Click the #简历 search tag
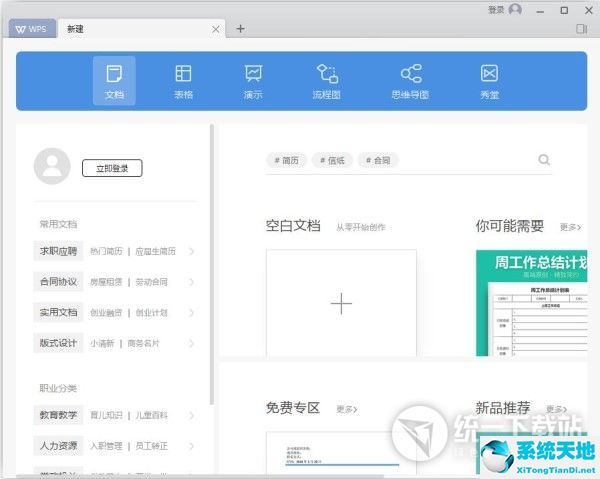Screen dimensions: 600x479 pos(287,160)
